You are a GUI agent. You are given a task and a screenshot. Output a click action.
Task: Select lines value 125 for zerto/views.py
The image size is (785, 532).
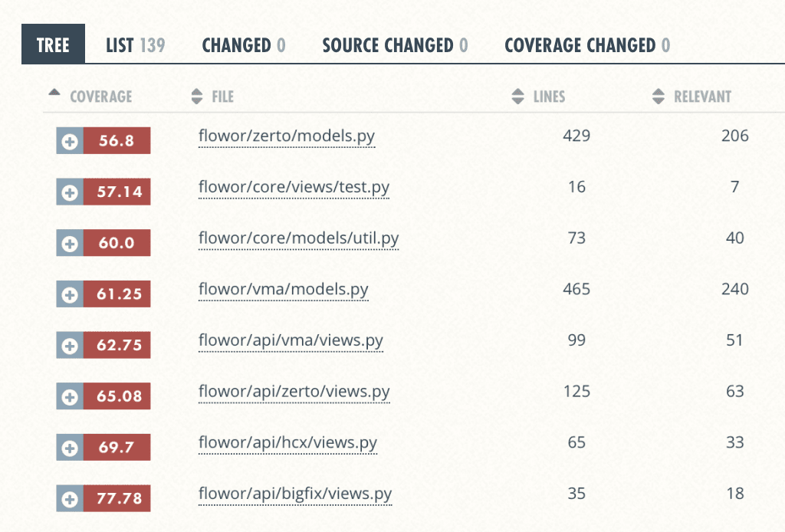click(576, 391)
